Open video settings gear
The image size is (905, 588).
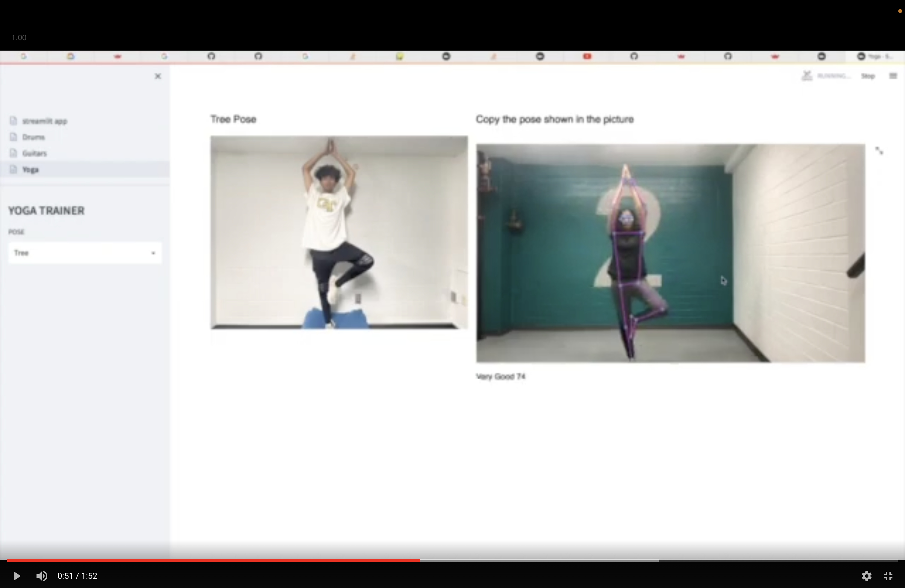866,576
